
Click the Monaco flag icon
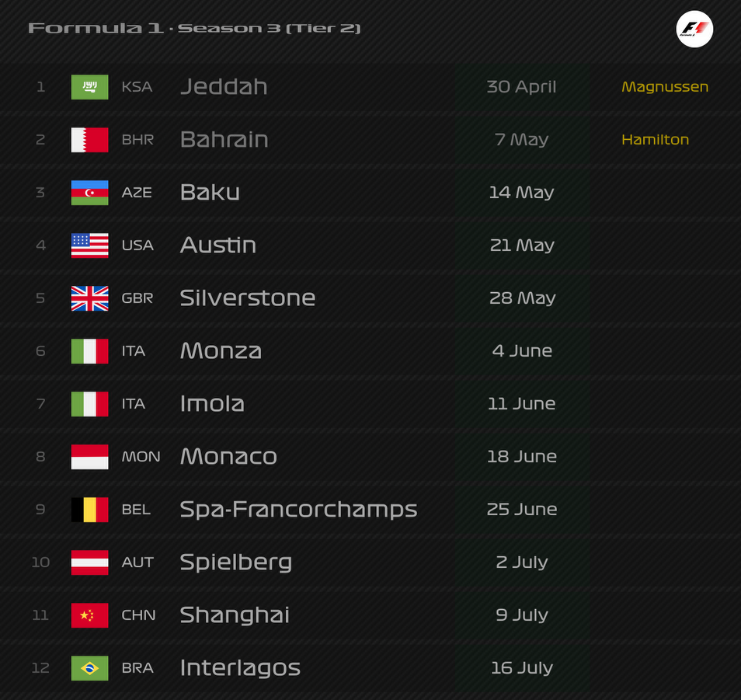click(x=90, y=457)
